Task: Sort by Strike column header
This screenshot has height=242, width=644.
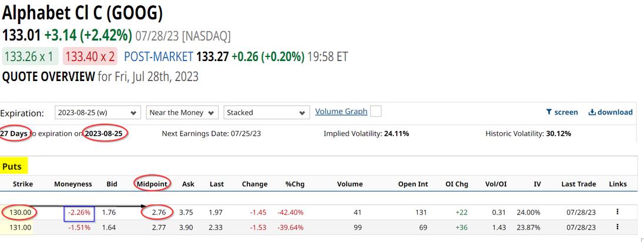Action: pyautogui.click(x=23, y=184)
